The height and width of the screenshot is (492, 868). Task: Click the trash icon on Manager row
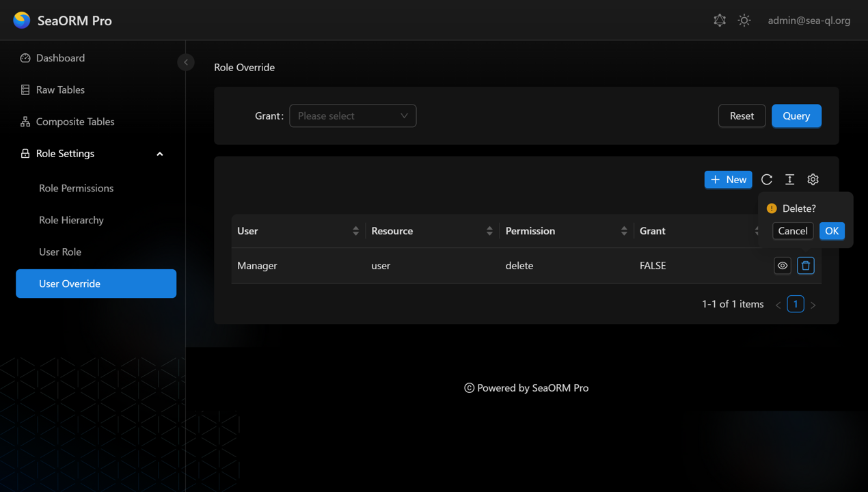[x=806, y=266]
